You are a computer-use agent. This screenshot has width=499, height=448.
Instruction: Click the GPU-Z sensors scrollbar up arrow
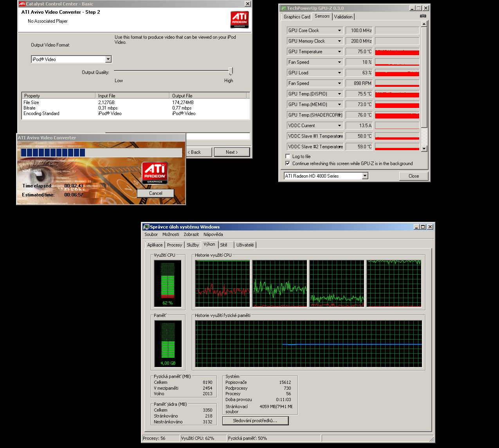(424, 24)
